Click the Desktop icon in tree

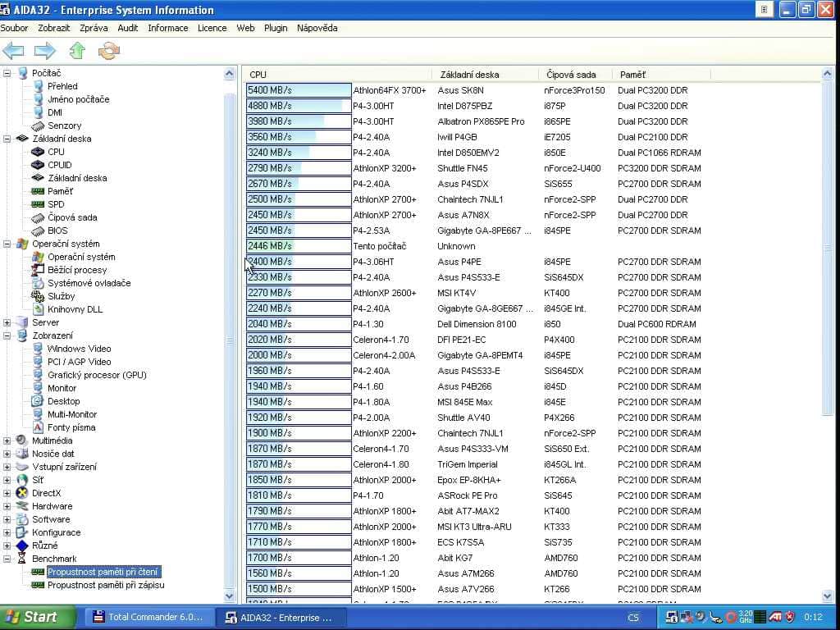coord(38,401)
